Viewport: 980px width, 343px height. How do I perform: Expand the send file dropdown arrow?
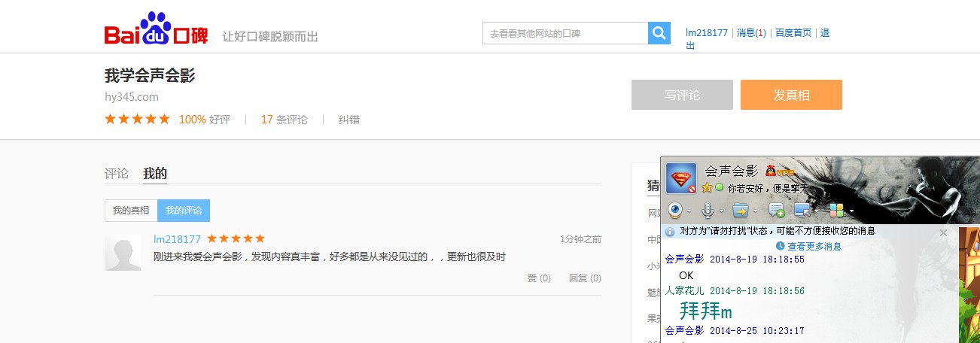click(755, 211)
